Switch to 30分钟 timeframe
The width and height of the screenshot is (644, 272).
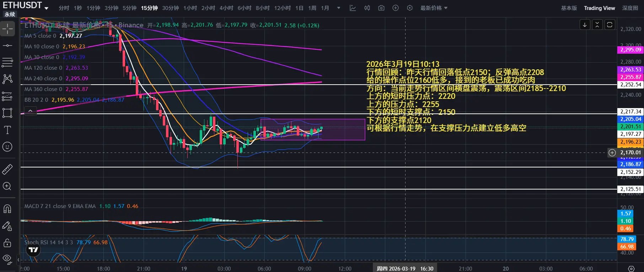pos(171,8)
